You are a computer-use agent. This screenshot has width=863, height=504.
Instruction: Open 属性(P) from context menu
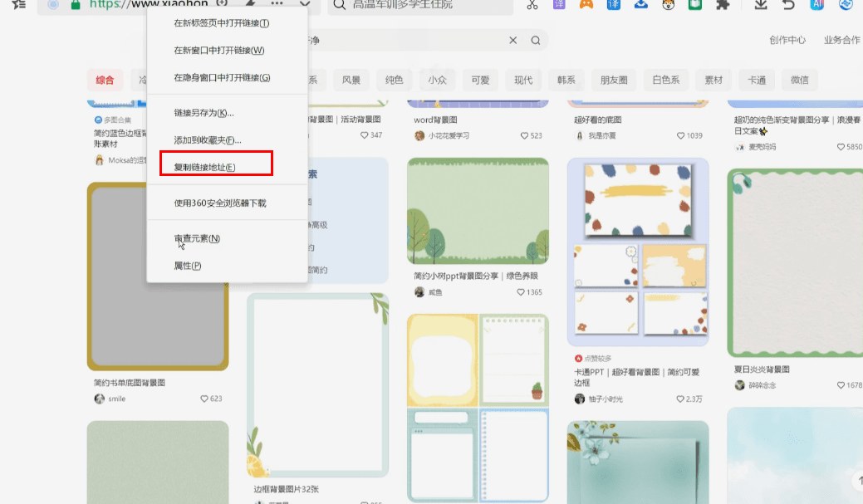(x=188, y=266)
